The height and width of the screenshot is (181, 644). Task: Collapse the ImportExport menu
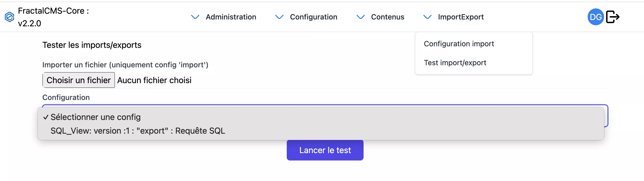tap(461, 17)
